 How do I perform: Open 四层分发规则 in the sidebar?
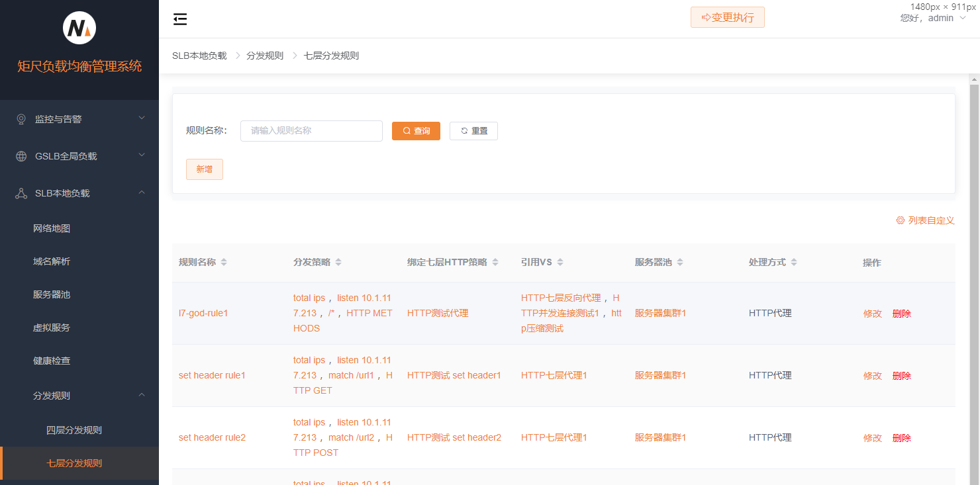click(74, 430)
